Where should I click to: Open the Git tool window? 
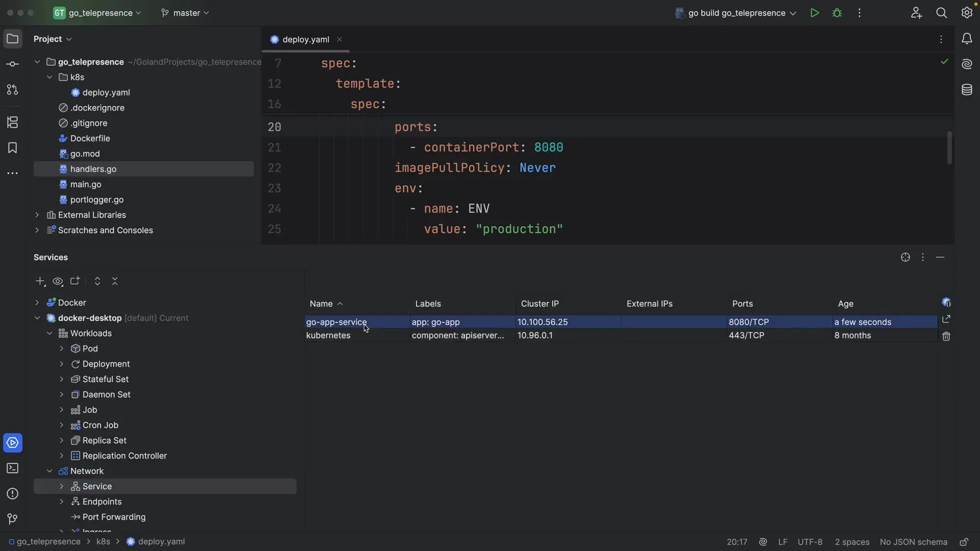click(x=13, y=519)
